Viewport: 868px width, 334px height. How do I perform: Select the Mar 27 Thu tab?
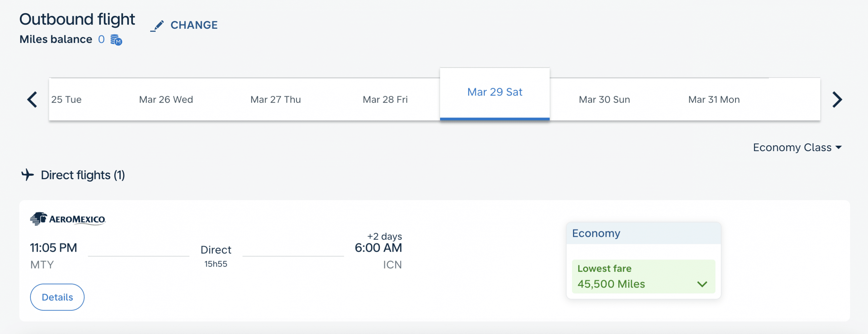click(x=275, y=100)
